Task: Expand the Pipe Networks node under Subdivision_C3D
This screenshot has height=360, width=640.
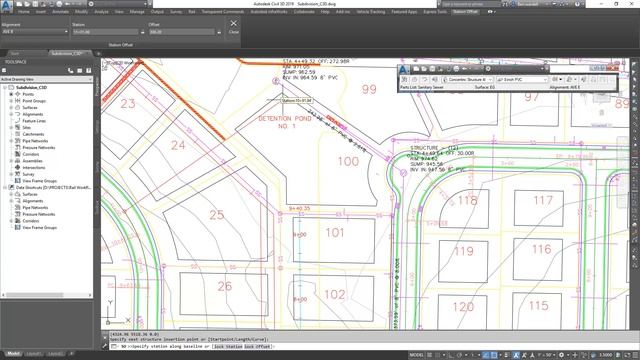Action: 11,141
